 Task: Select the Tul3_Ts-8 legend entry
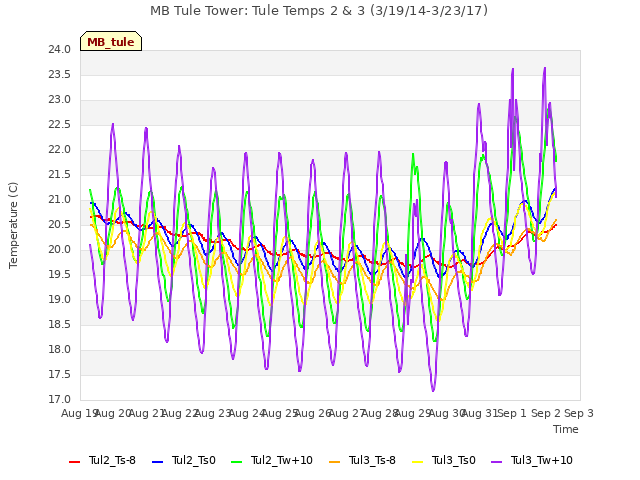point(362,460)
